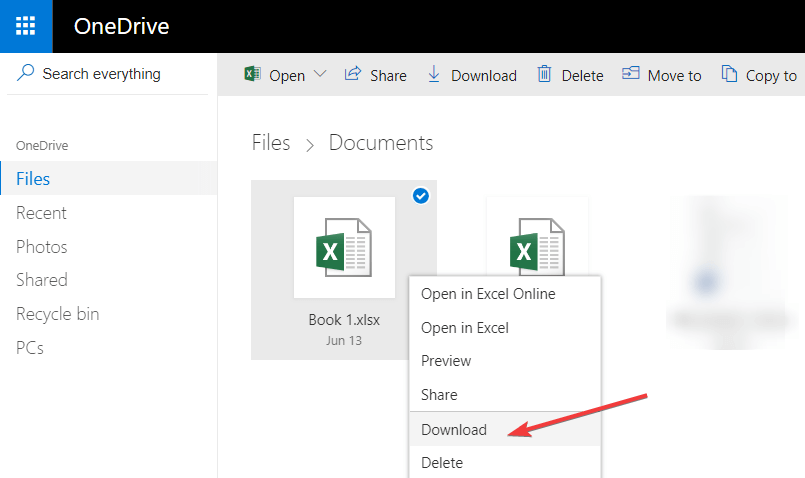Click Copy to label in toolbar
Image resolution: width=805 pixels, height=478 pixels.
click(x=771, y=76)
